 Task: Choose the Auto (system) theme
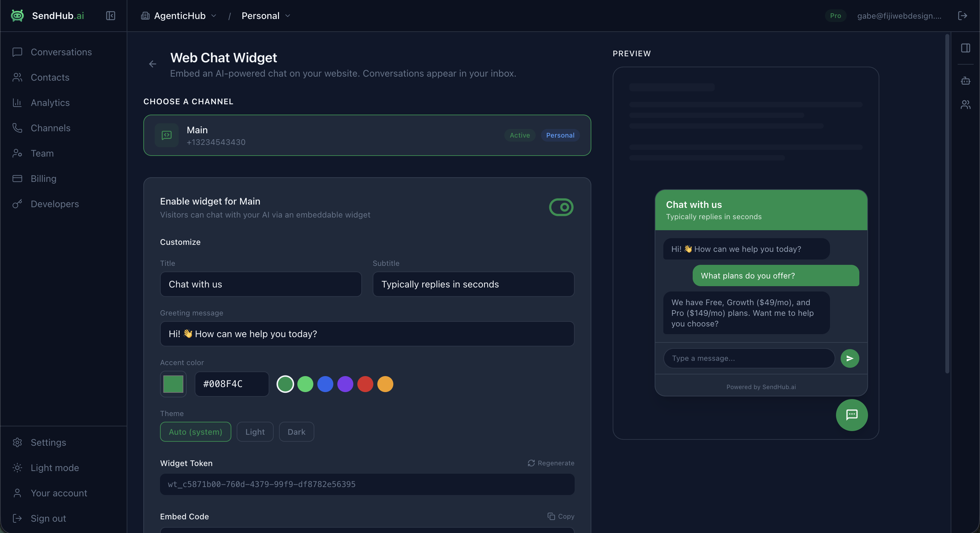click(x=196, y=432)
